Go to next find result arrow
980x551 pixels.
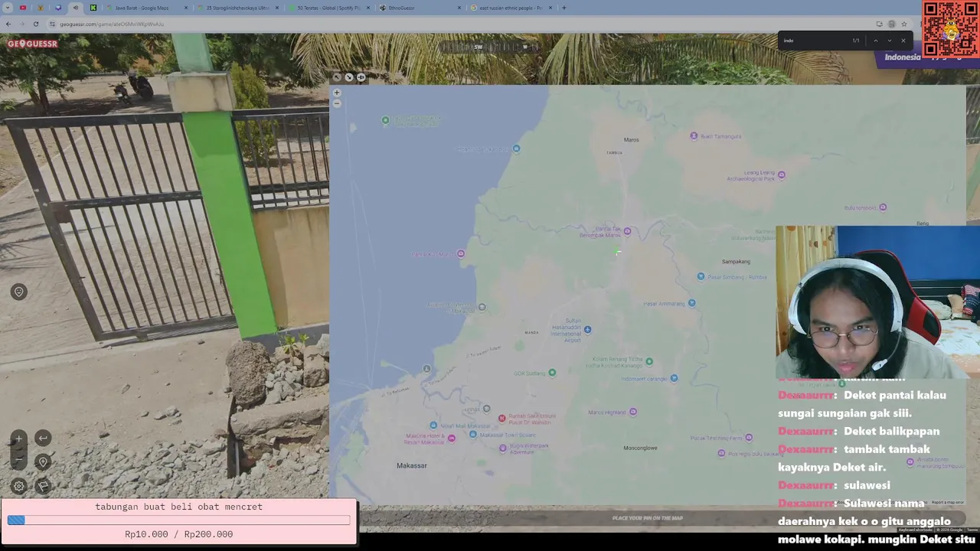889,41
